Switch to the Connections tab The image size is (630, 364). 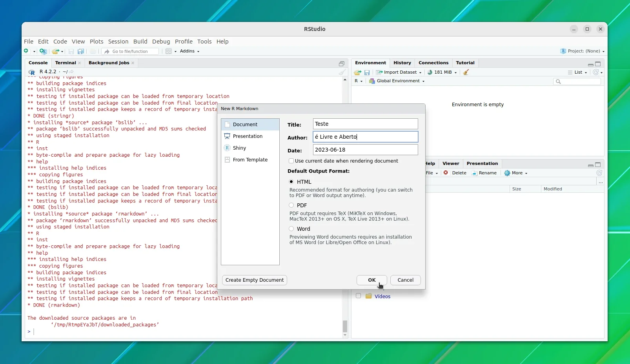[x=433, y=63]
